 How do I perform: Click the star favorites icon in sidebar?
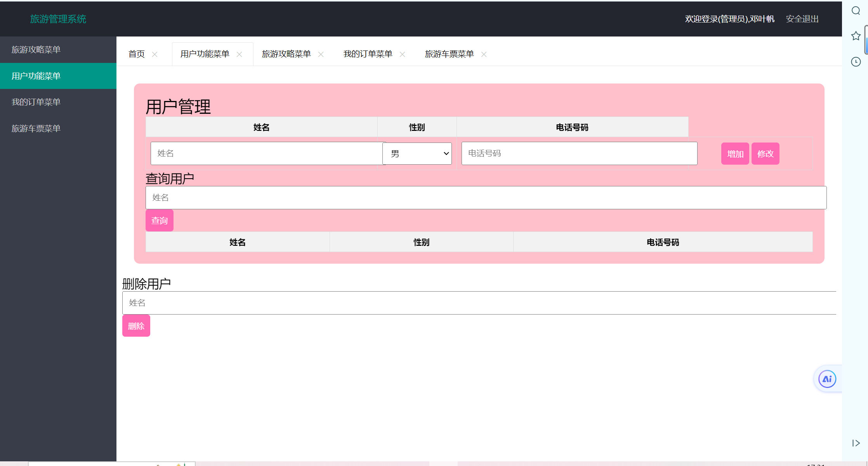tap(856, 36)
